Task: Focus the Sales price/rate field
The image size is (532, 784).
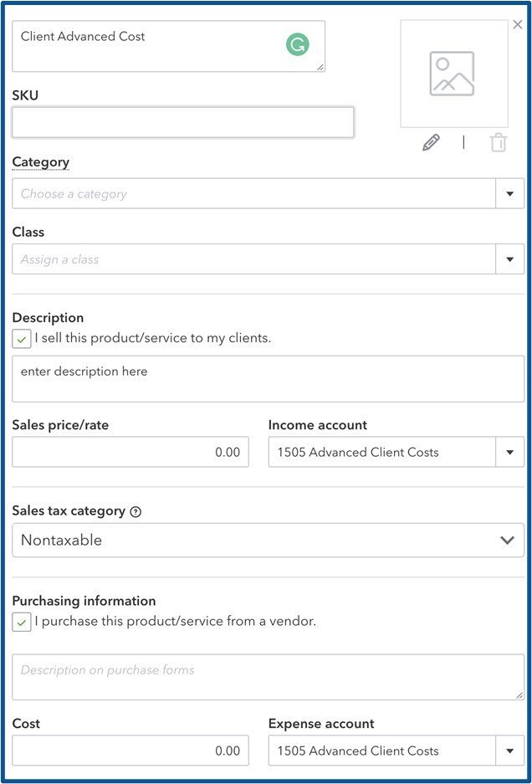Action: [130, 453]
